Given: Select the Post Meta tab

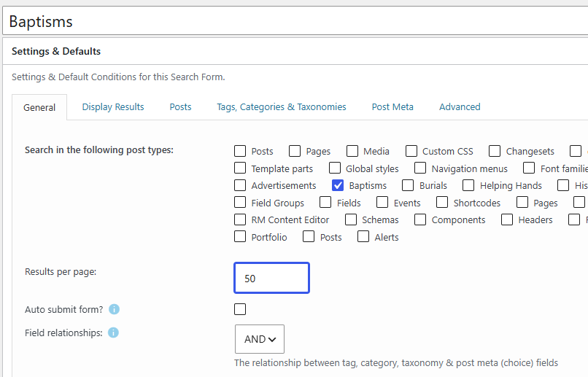Looking at the screenshot, I should [x=392, y=106].
